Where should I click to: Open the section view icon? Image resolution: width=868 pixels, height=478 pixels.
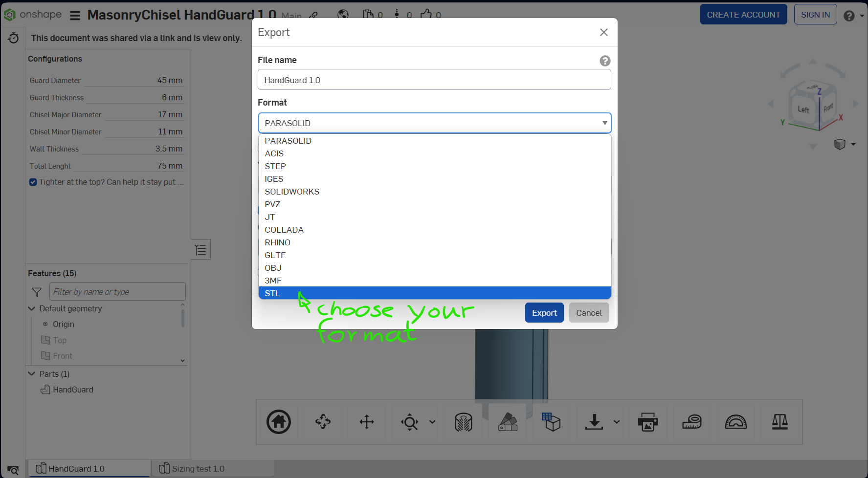tap(464, 422)
